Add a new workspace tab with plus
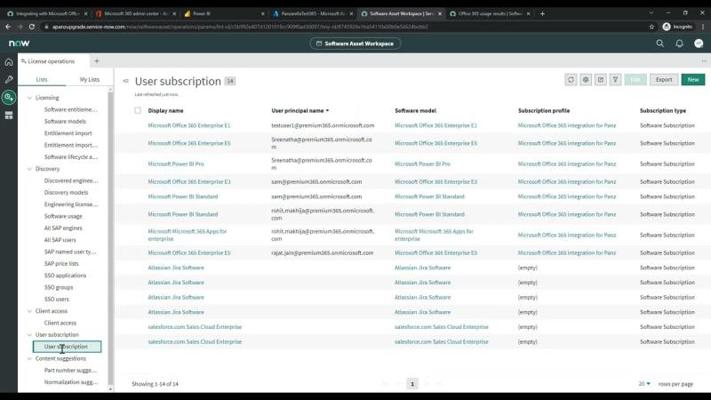This screenshot has height=400, width=711. click(97, 61)
